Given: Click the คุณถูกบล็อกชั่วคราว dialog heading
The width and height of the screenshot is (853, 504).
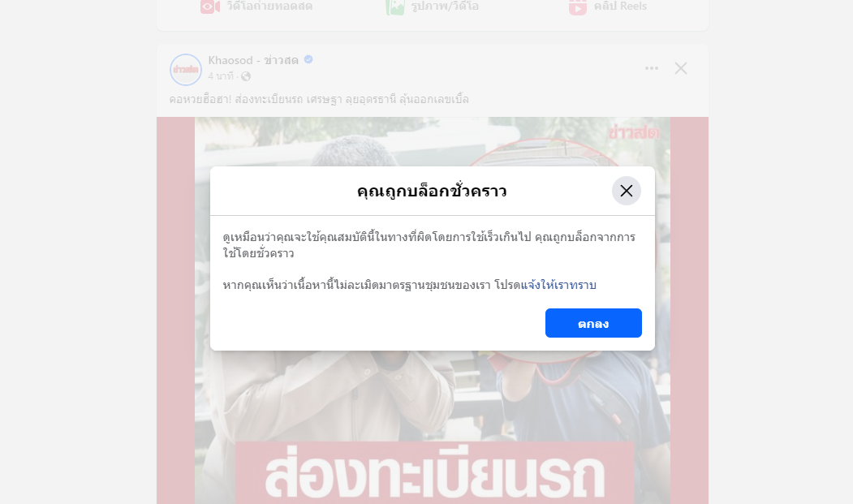Looking at the screenshot, I should (x=432, y=191).
